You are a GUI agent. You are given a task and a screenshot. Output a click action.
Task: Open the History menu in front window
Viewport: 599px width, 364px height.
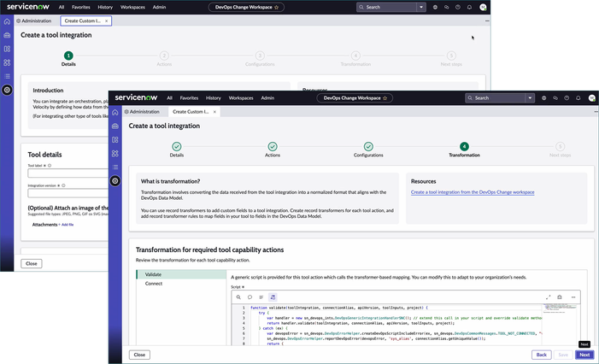pyautogui.click(x=214, y=98)
